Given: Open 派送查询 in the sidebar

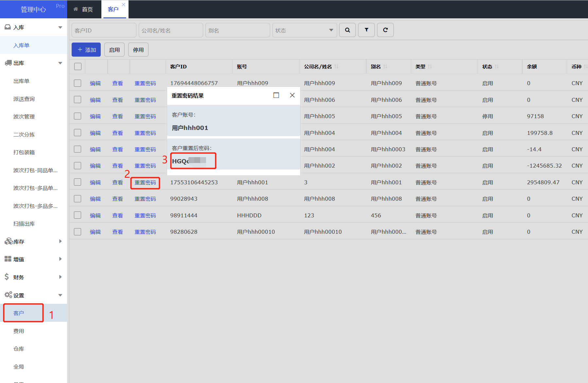Looking at the screenshot, I should pyautogui.click(x=24, y=99).
